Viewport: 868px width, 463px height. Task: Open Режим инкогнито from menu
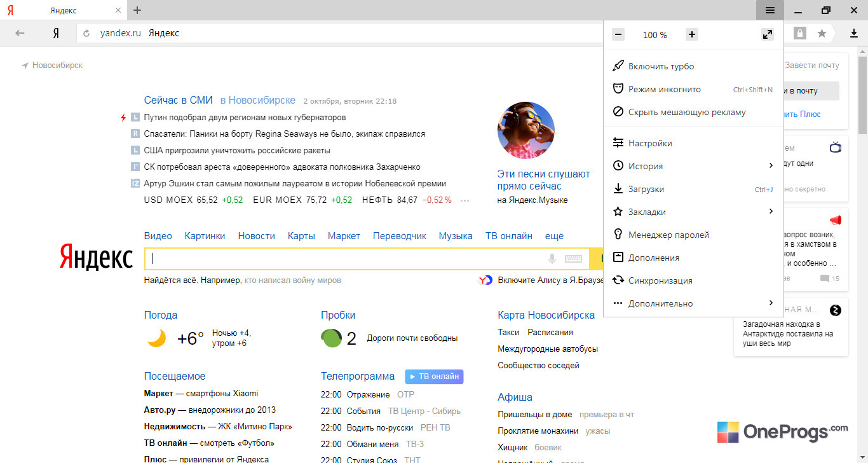coord(693,89)
